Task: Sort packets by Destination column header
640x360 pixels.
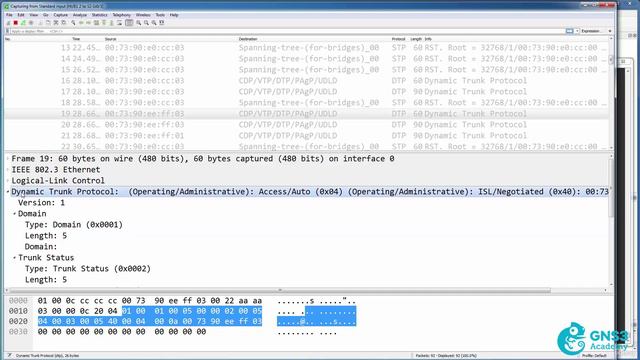Action: 248,39
